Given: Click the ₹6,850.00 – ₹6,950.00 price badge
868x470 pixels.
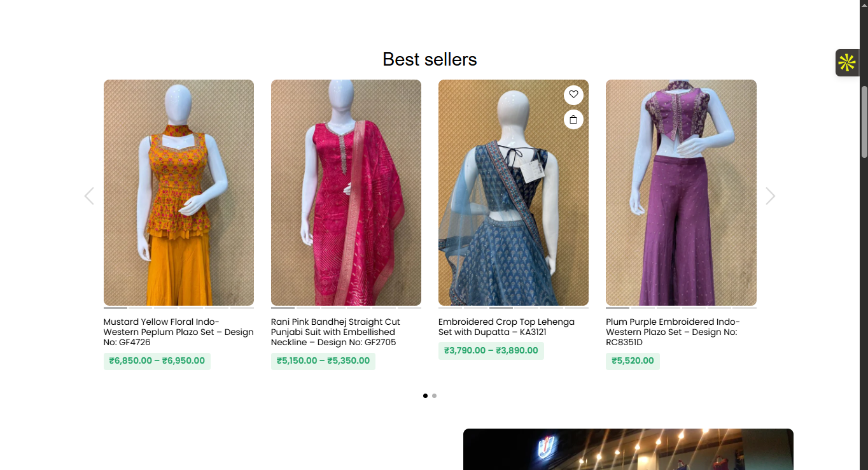Looking at the screenshot, I should pyautogui.click(x=157, y=360).
